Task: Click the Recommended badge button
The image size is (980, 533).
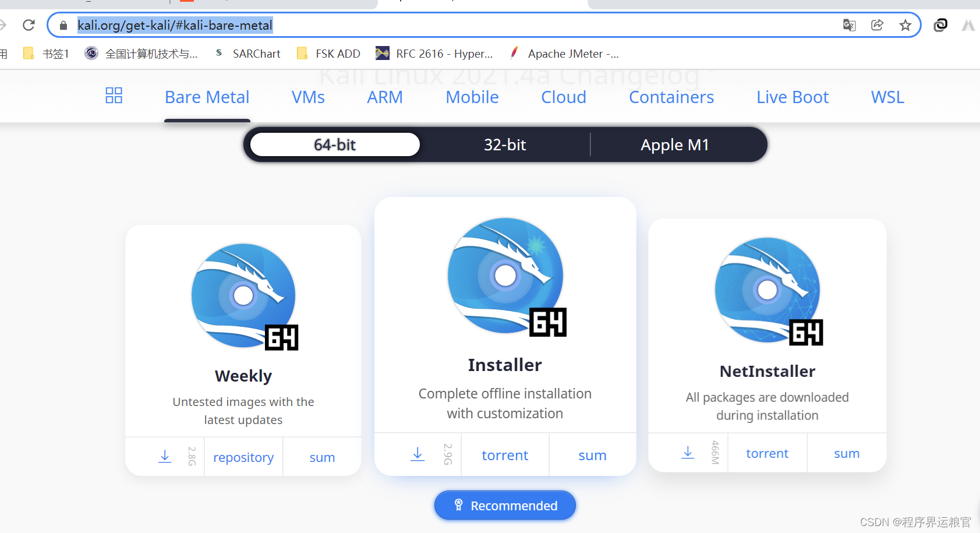Action: coord(505,505)
